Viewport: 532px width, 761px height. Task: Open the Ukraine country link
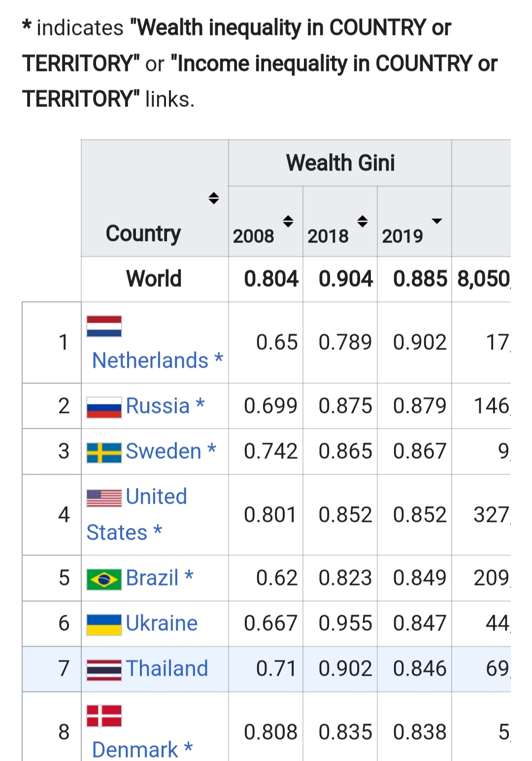[162, 623]
